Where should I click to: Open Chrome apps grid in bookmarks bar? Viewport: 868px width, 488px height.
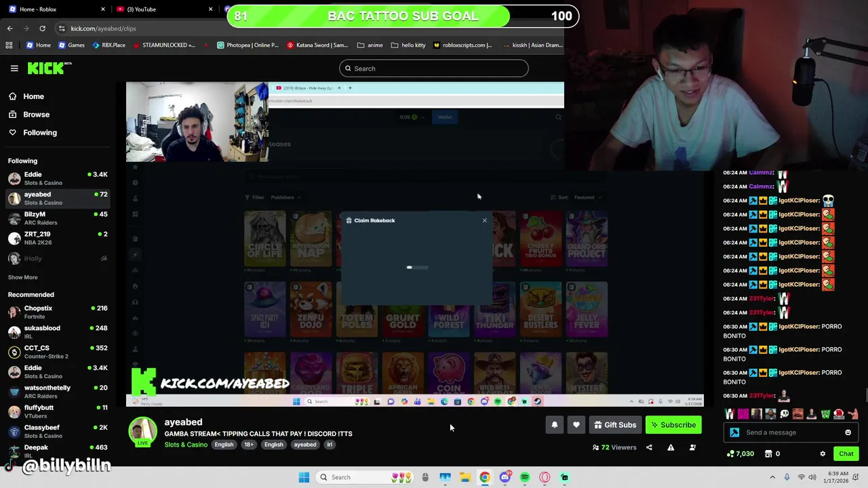coord(9,45)
